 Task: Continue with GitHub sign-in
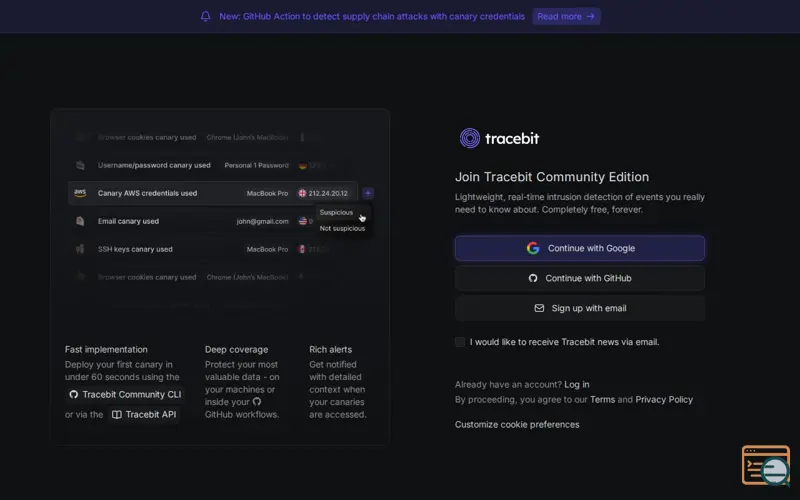(580, 278)
